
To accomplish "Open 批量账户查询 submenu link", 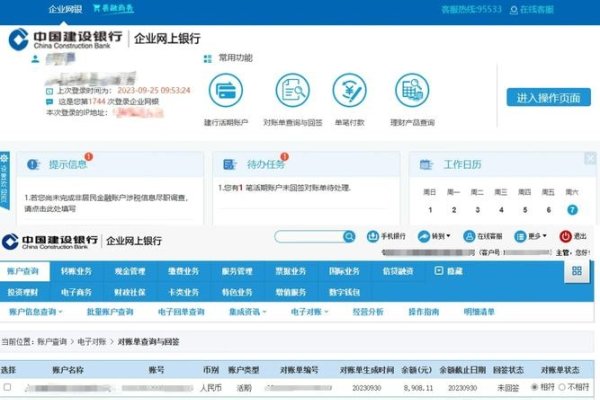I will [x=110, y=312].
